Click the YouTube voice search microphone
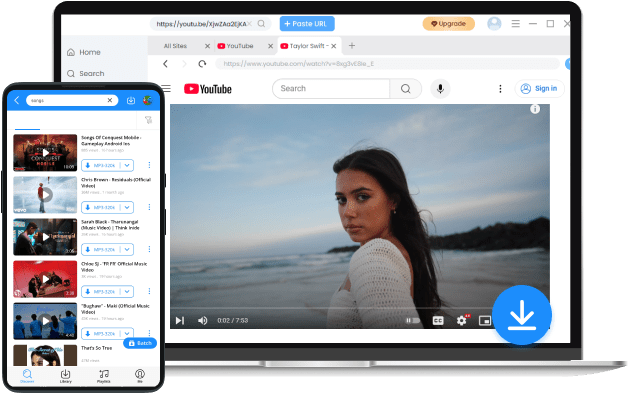 point(440,88)
